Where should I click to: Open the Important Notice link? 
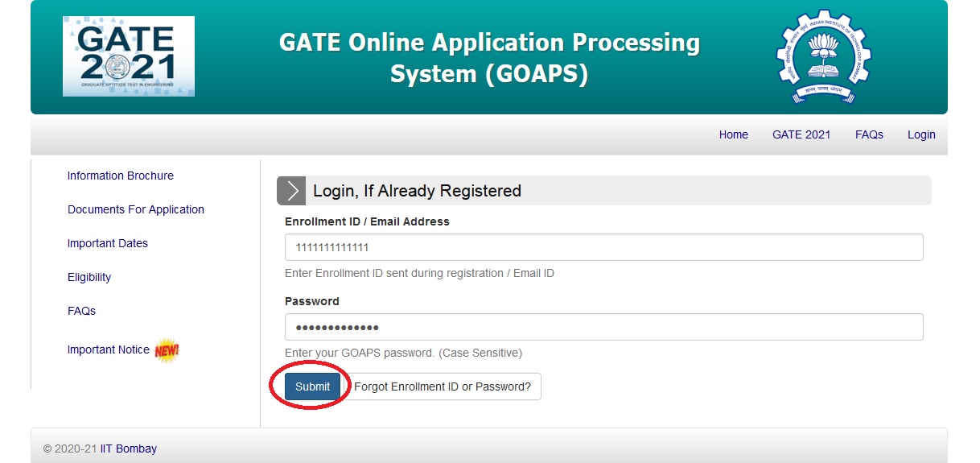point(109,349)
